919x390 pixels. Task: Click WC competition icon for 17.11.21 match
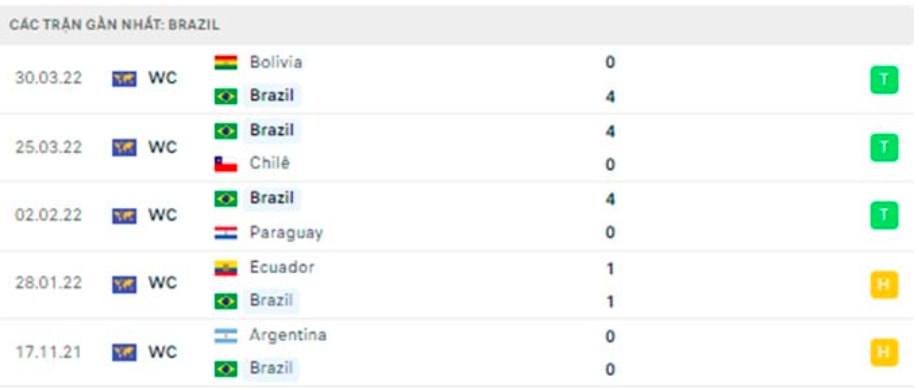click(124, 352)
